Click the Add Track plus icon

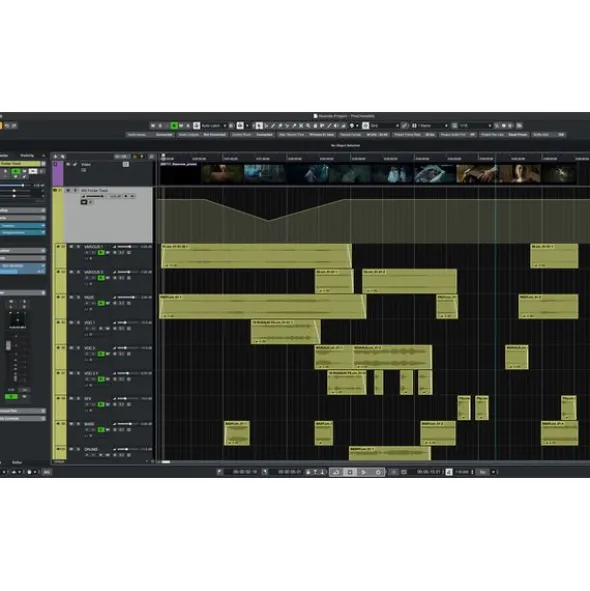click(55, 156)
